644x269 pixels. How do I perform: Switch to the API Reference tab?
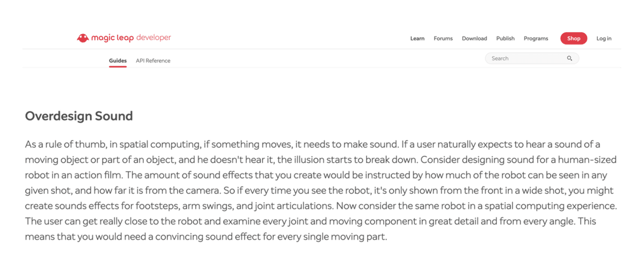coord(153,61)
